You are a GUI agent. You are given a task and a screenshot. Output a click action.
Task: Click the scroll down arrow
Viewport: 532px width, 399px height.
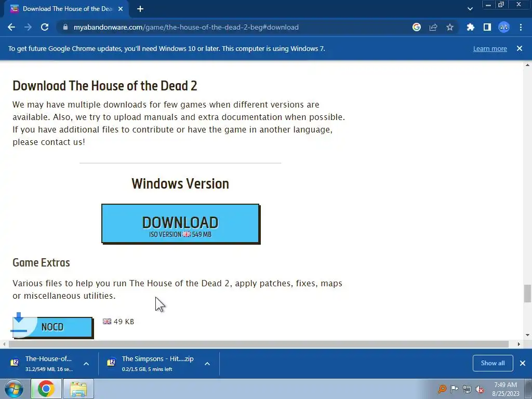(x=527, y=335)
